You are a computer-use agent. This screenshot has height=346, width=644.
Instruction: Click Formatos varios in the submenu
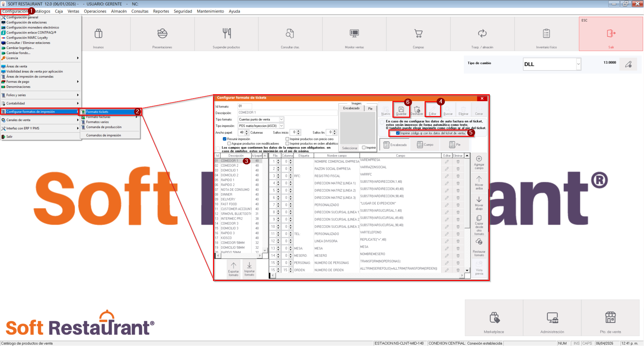(110, 122)
